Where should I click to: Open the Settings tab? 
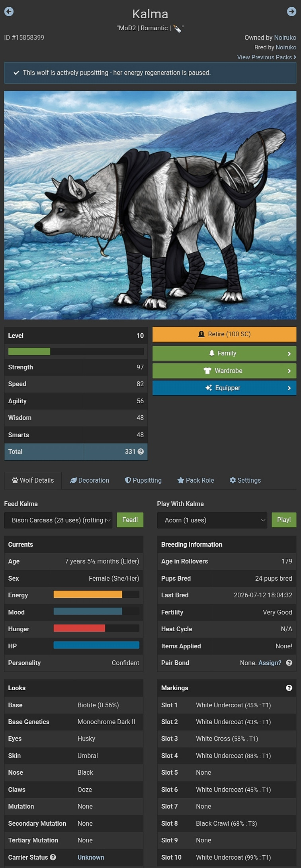click(245, 480)
